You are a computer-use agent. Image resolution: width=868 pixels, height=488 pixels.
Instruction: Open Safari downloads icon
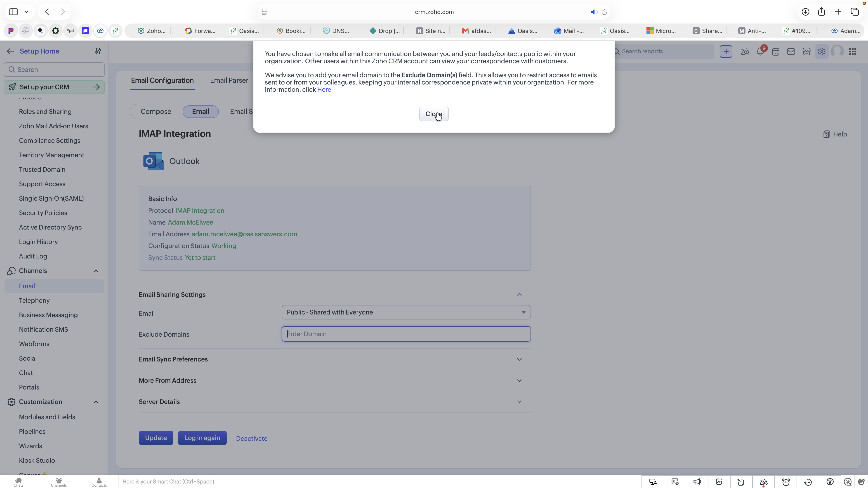pos(805,12)
